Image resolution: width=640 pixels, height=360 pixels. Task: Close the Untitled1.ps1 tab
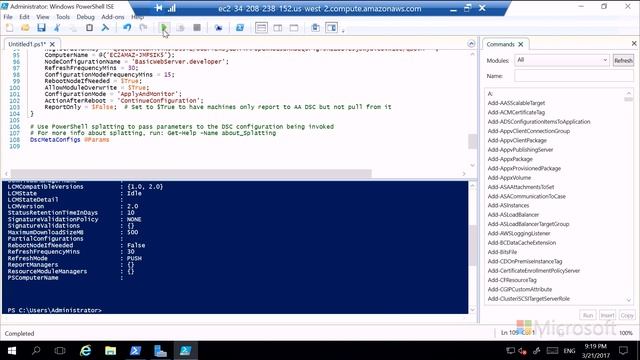52,44
